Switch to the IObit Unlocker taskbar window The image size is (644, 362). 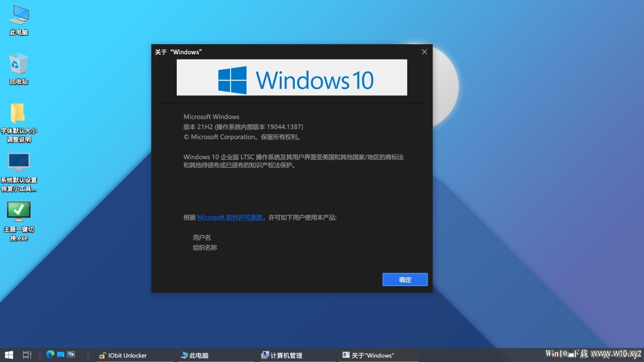point(135,355)
